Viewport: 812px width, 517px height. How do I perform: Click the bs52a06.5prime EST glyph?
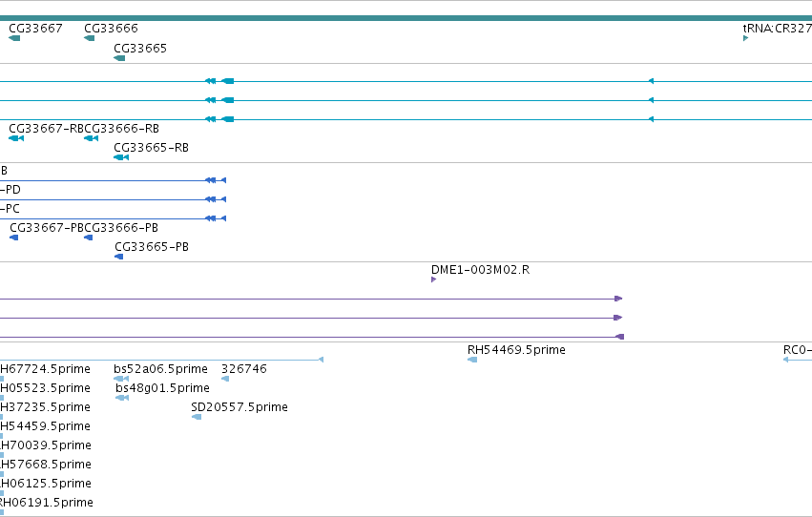(x=121, y=379)
